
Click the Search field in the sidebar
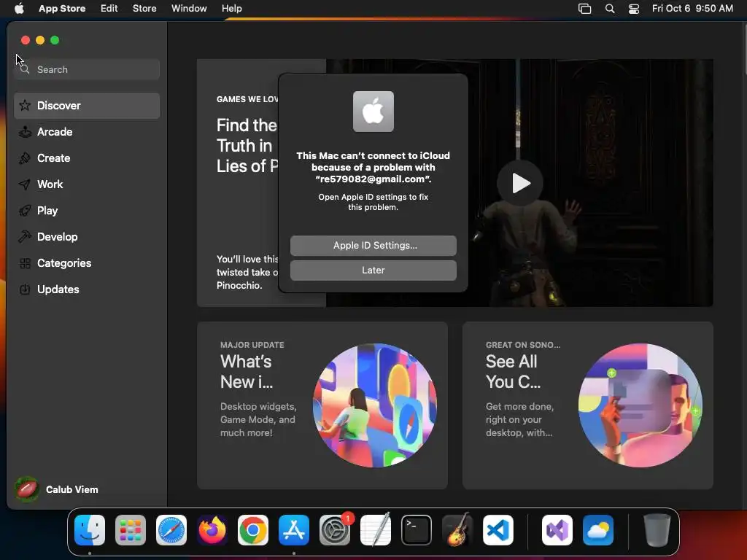pos(87,69)
